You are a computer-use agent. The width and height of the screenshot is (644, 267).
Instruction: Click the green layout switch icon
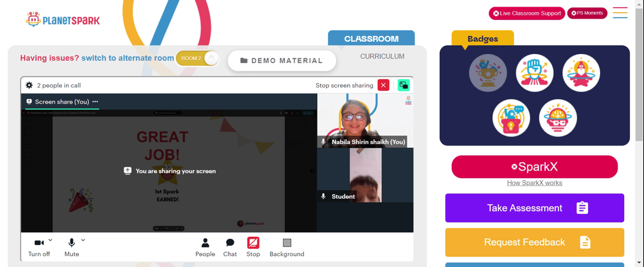pos(404,86)
